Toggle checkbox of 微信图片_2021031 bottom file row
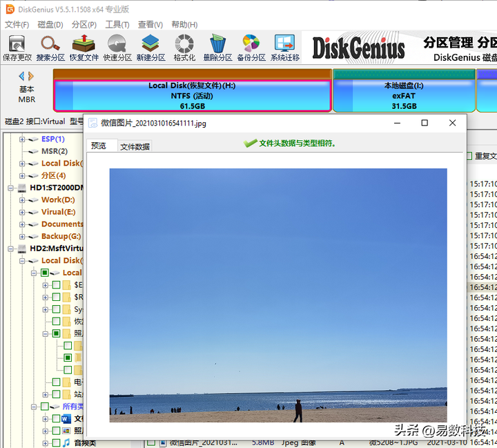497x448 pixels. (151, 443)
